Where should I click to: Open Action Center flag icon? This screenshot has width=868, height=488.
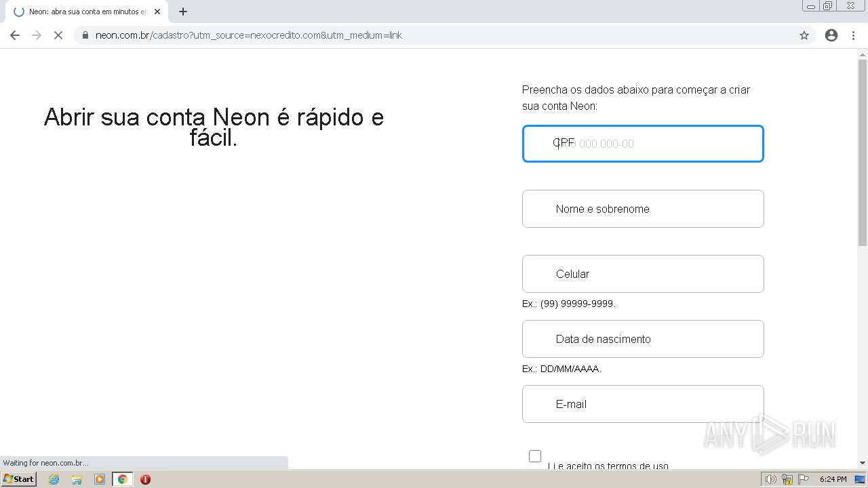(x=804, y=479)
